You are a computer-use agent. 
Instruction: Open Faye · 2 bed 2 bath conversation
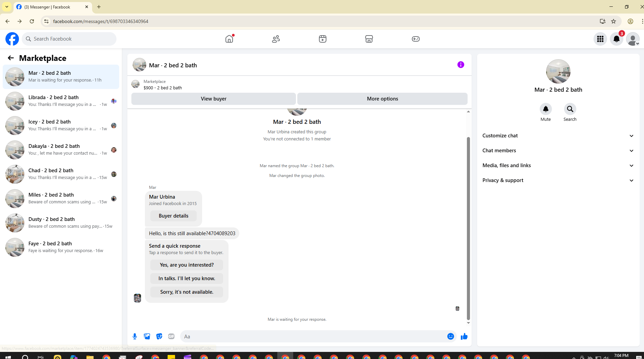(61, 247)
